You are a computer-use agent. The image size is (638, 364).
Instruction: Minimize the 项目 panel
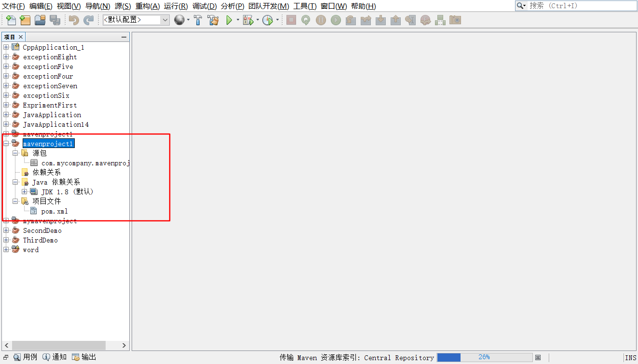click(124, 37)
